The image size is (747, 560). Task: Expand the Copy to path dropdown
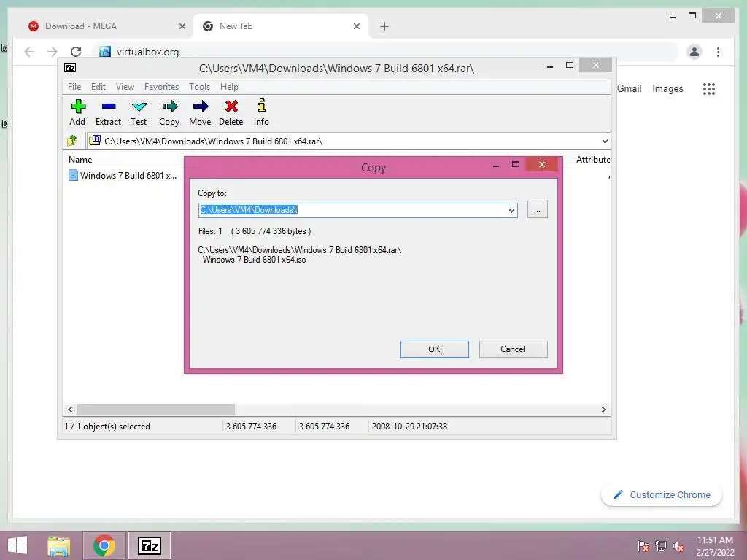click(x=511, y=210)
